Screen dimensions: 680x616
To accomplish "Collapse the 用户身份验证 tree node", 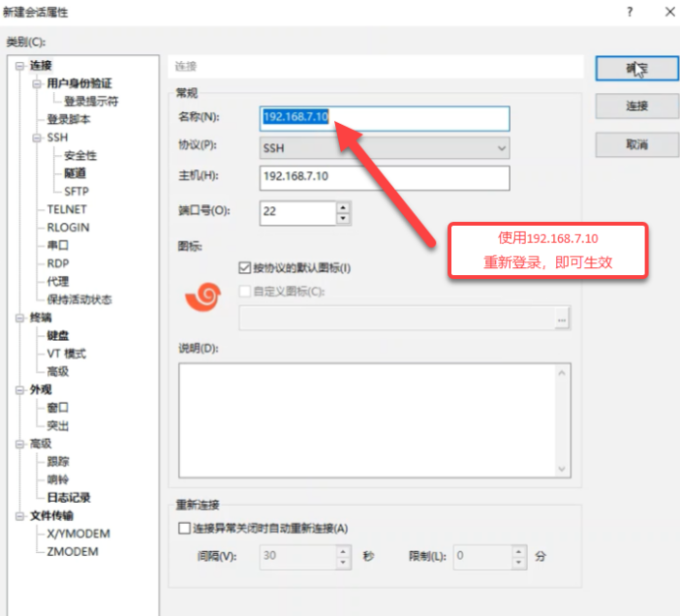I will (37, 84).
